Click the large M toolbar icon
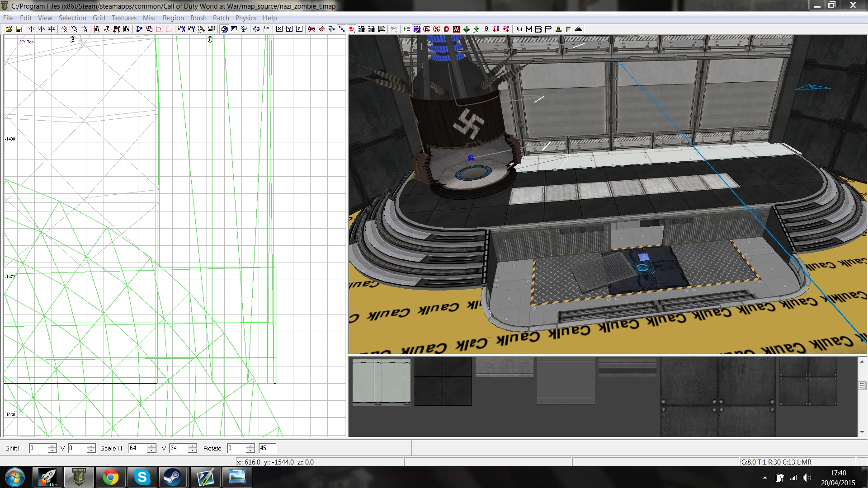The image size is (868, 488). coord(529,29)
